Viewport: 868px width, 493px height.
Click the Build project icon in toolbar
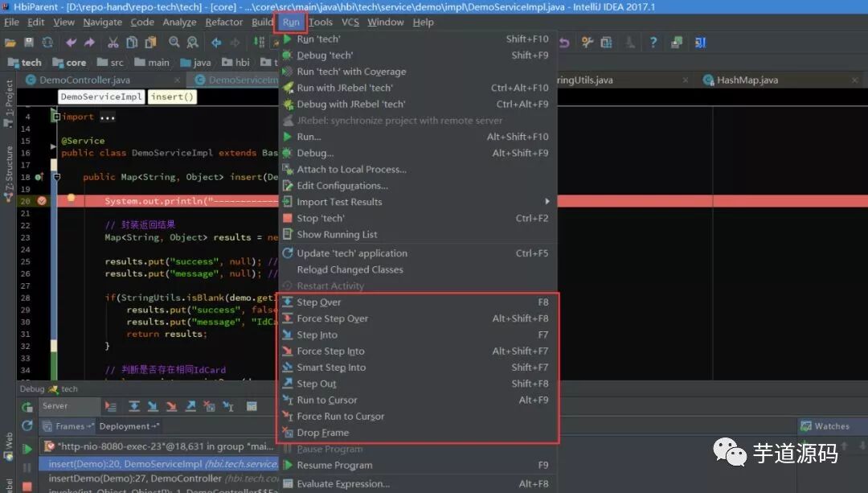point(259,43)
